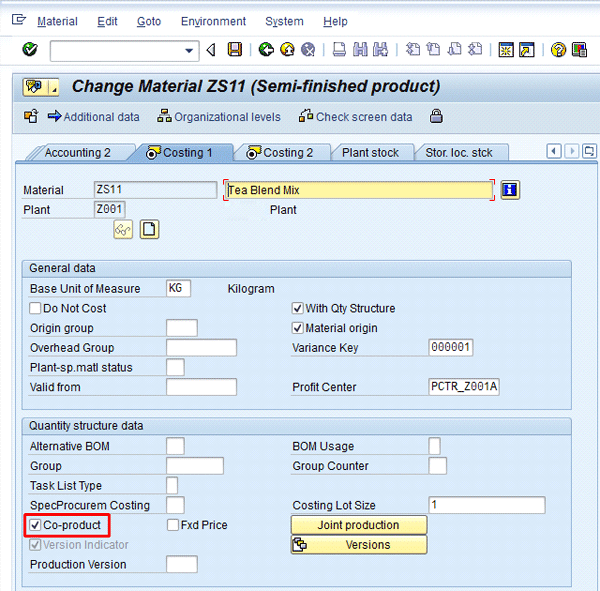Click the blue info icon beside description

(510, 190)
